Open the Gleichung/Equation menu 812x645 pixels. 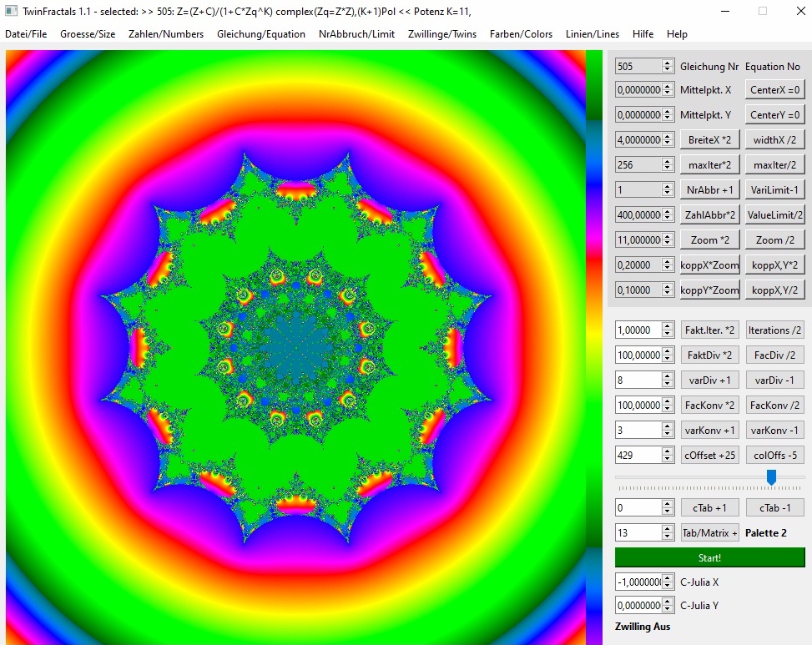[261, 34]
